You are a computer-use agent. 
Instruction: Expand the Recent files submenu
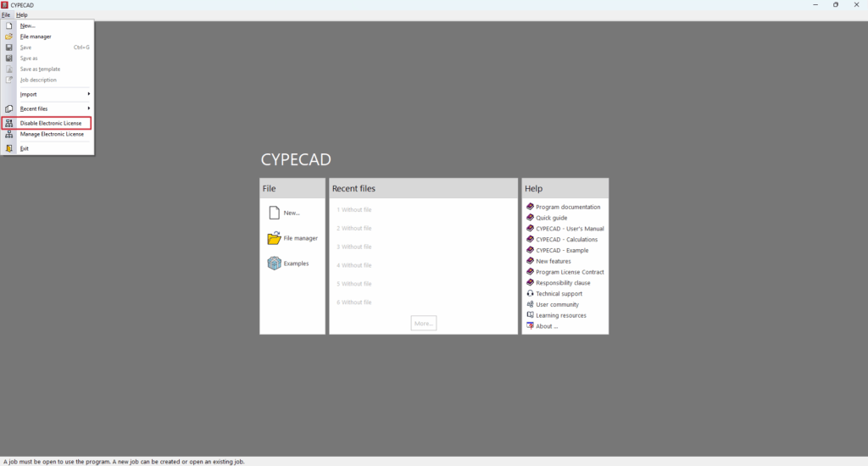51,108
